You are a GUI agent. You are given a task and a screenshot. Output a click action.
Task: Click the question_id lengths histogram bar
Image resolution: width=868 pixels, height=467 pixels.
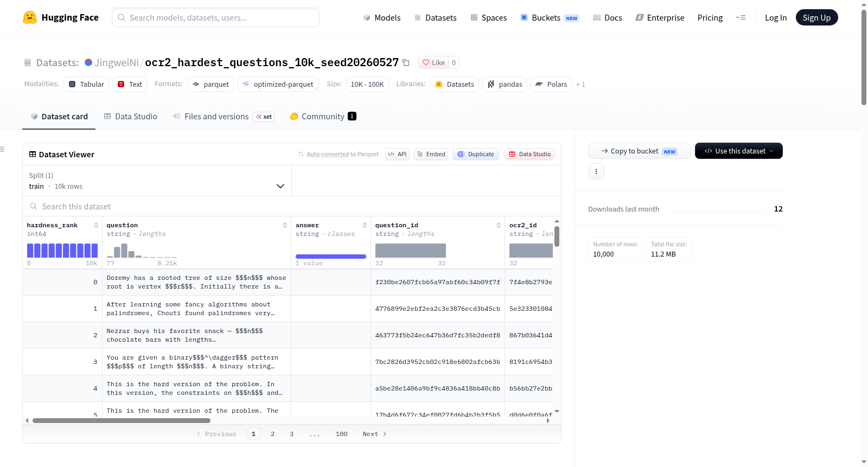(x=411, y=251)
